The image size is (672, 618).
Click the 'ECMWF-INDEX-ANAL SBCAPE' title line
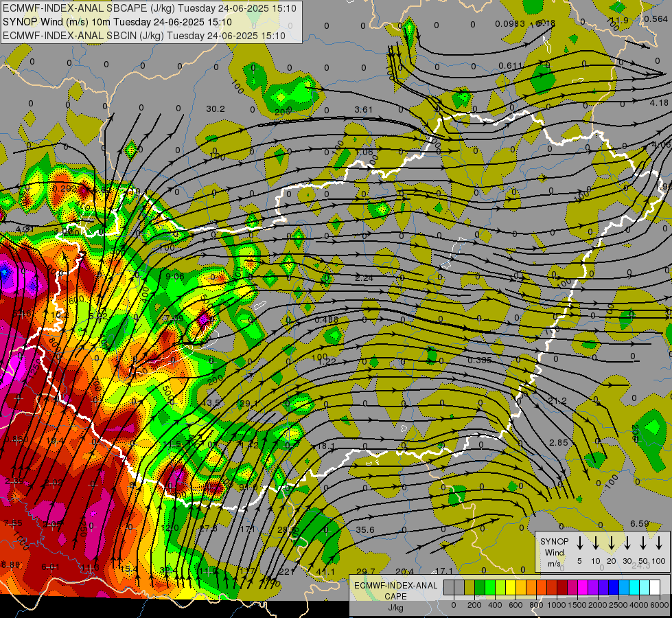tap(150, 8)
